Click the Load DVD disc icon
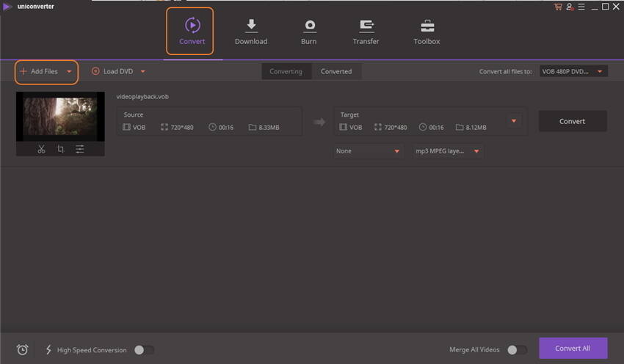The width and height of the screenshot is (624, 364). coord(95,71)
